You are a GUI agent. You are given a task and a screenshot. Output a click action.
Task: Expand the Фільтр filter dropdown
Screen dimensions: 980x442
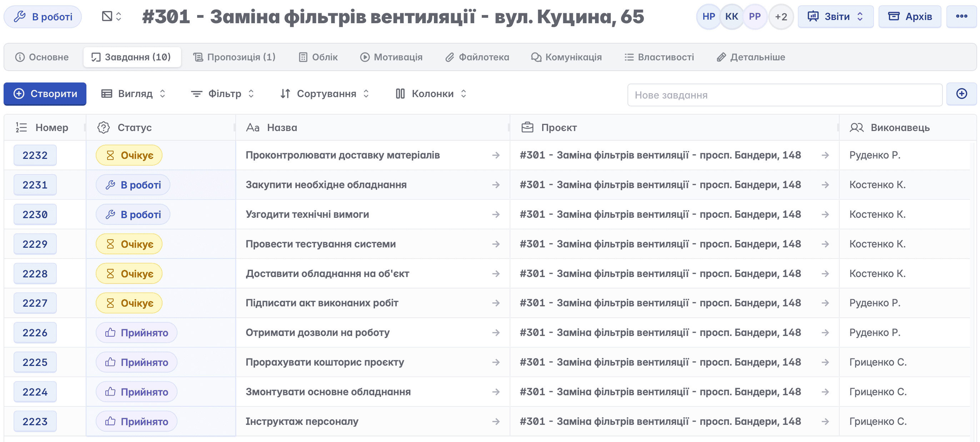point(222,94)
